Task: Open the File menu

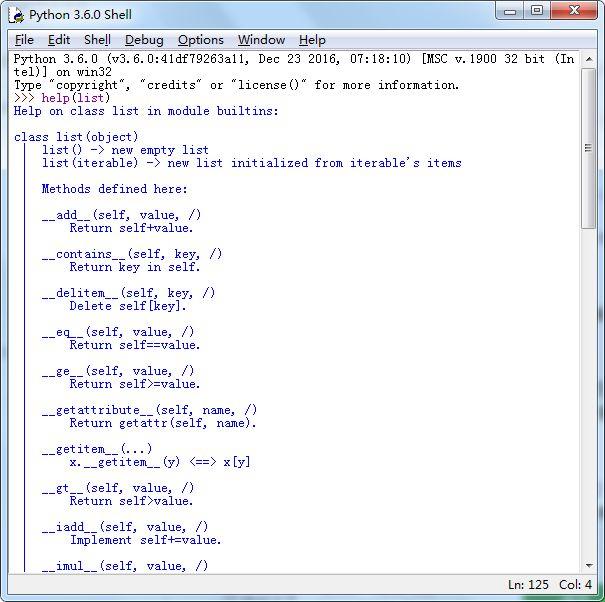Action: 24,40
